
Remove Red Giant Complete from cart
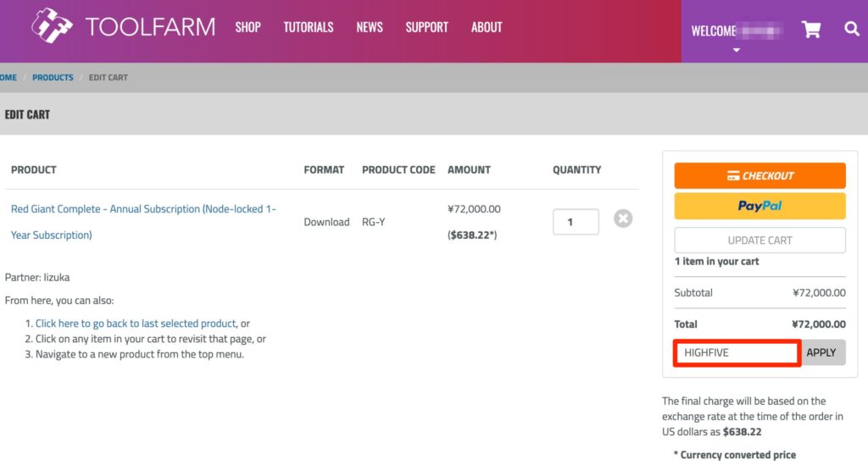coord(623,219)
